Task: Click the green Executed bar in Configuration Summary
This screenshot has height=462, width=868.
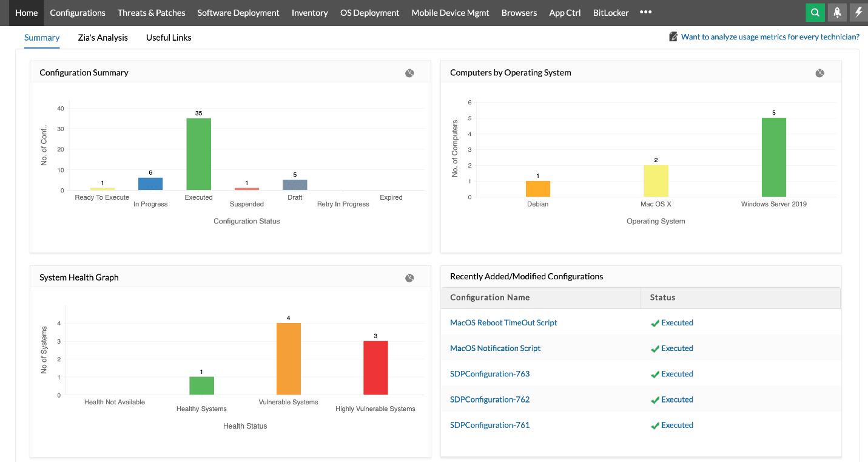Action: [198, 154]
